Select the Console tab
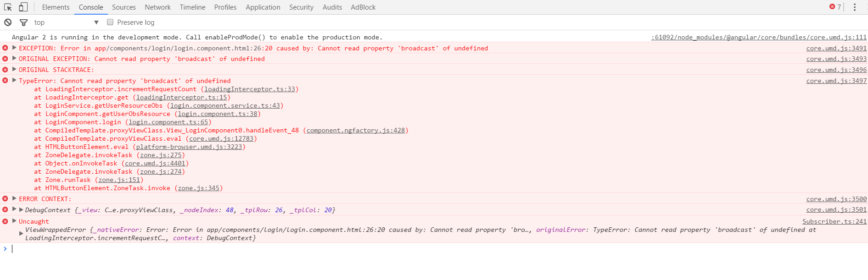This screenshot has width=868, height=280. 91,7
